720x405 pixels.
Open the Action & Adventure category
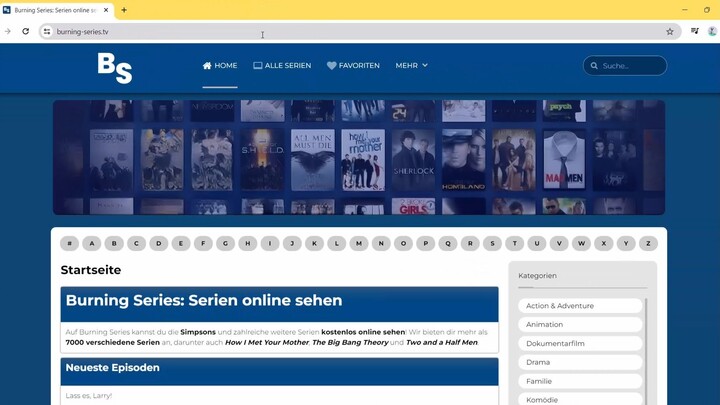pyautogui.click(x=580, y=306)
